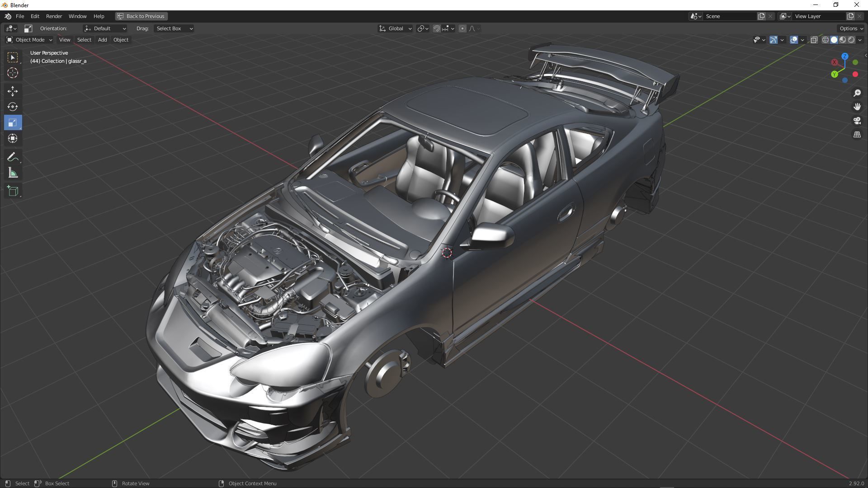Choose the Move tool
Screen dimensions: 868x488
pyautogui.click(x=13, y=91)
